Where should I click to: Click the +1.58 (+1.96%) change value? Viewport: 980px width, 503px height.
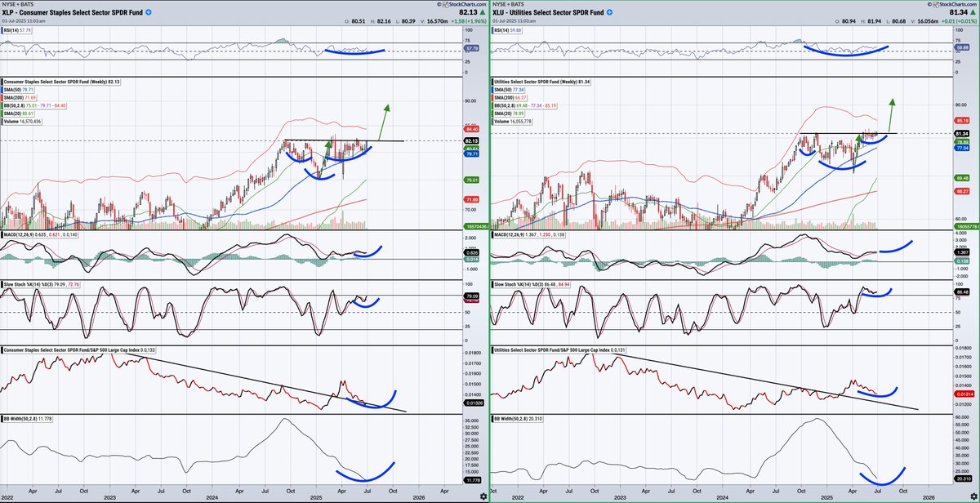tap(467, 20)
